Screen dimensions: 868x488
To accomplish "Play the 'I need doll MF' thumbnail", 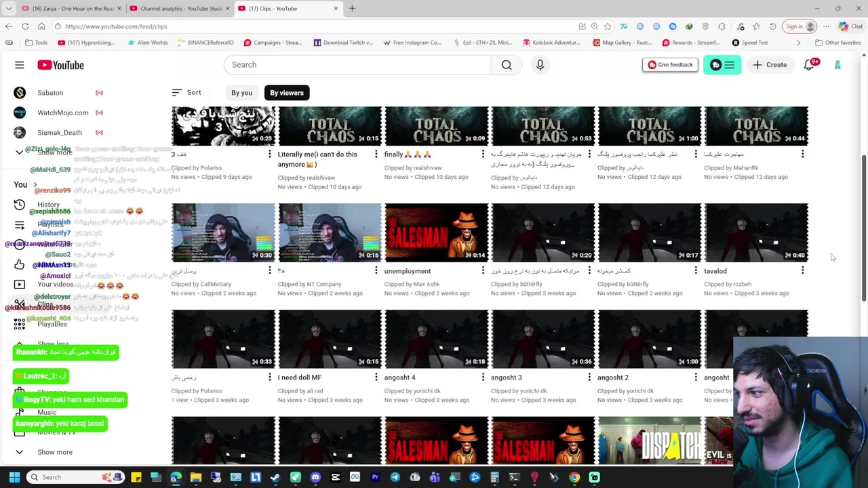I will click(x=330, y=339).
